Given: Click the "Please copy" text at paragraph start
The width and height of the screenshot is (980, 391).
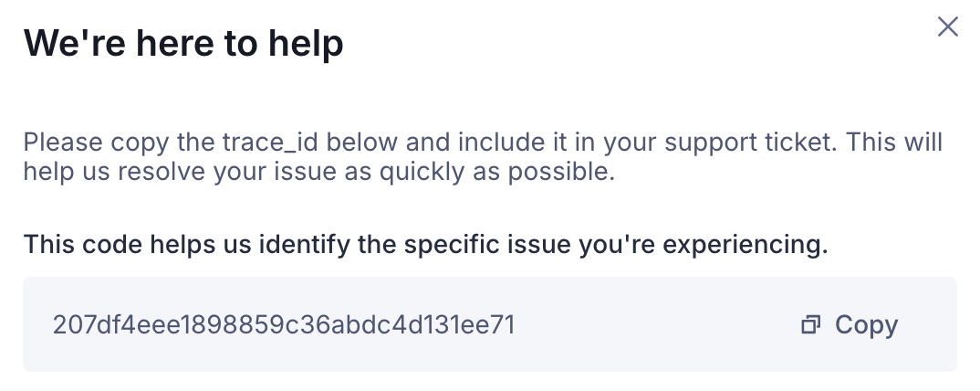Looking at the screenshot, I should point(78,143).
